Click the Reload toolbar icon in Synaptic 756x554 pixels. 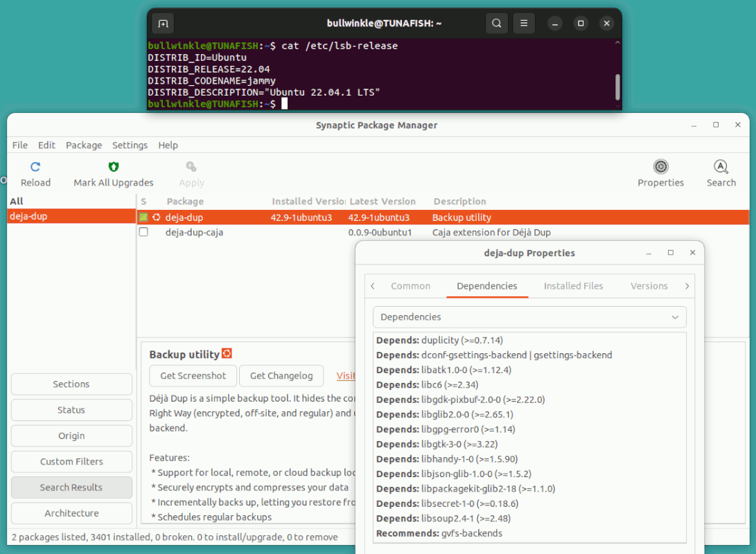pos(35,167)
